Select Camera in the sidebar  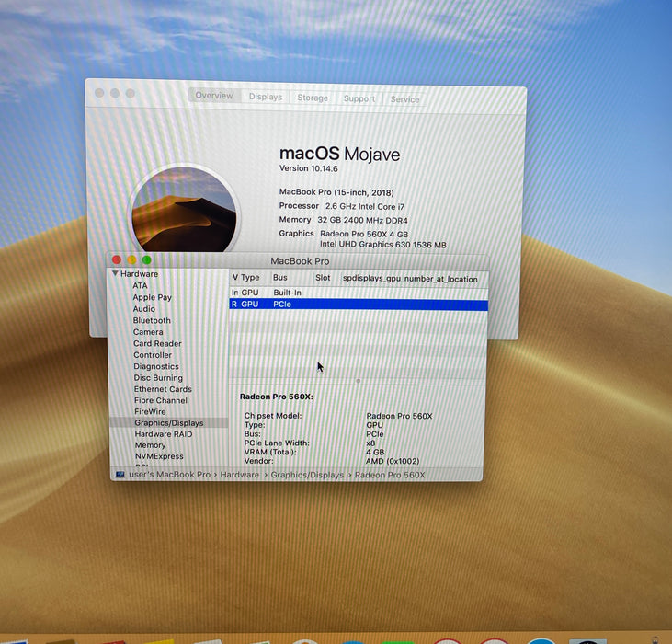tap(148, 332)
